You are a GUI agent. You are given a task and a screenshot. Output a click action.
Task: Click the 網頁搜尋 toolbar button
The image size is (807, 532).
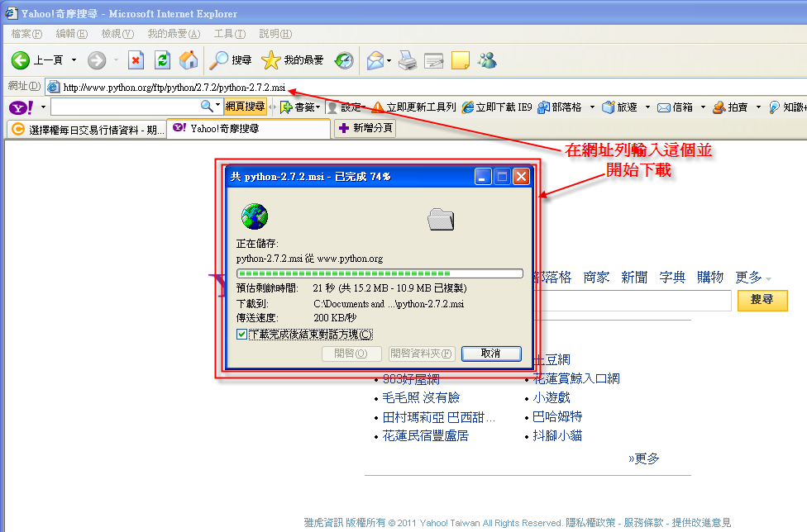tap(245, 107)
